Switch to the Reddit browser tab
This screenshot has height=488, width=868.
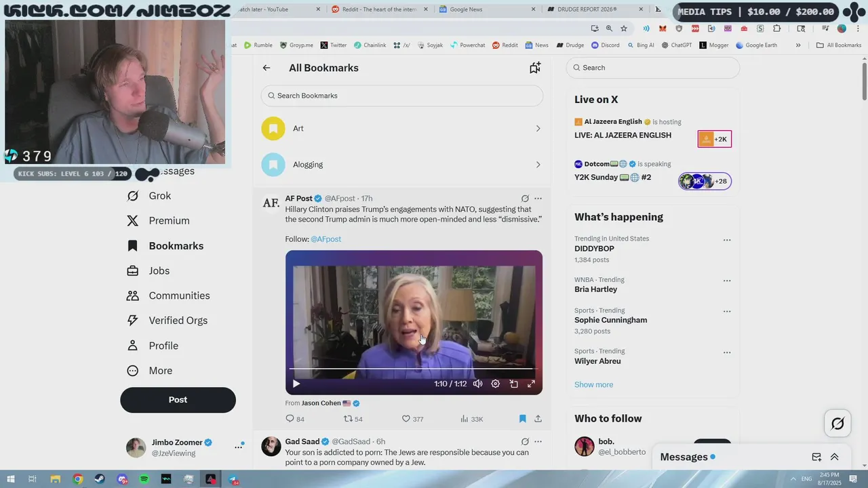coord(378,9)
